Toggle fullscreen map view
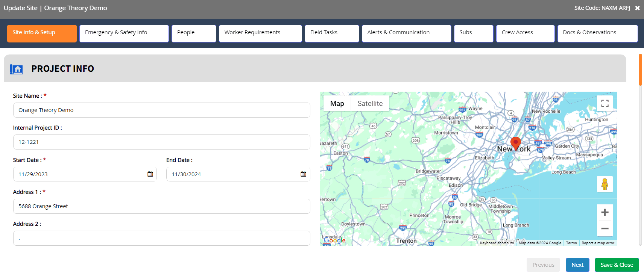 605,103
